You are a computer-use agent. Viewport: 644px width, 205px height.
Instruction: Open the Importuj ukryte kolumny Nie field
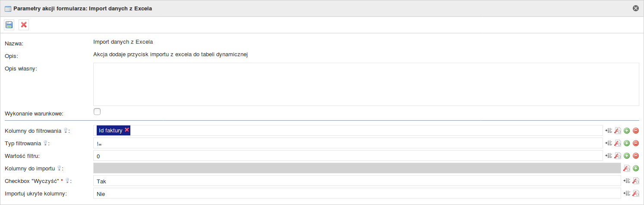(x=357, y=193)
